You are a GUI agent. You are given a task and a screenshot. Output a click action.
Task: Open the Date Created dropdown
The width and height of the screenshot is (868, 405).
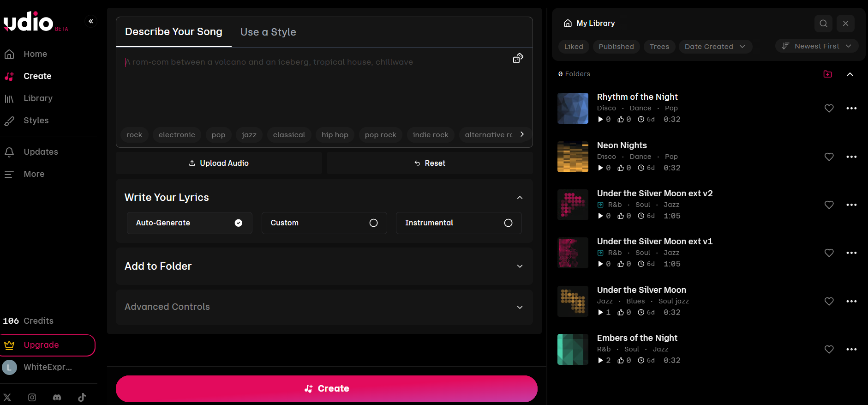click(x=715, y=47)
